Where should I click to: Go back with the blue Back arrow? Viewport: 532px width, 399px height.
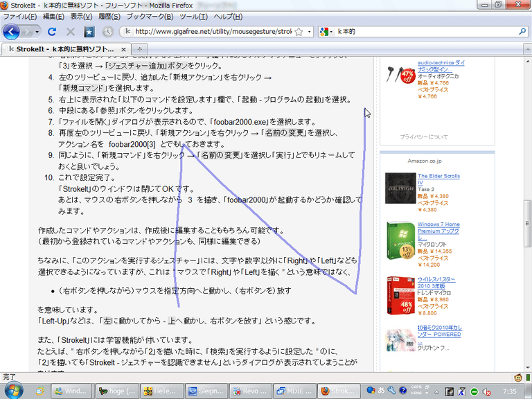click(11, 32)
